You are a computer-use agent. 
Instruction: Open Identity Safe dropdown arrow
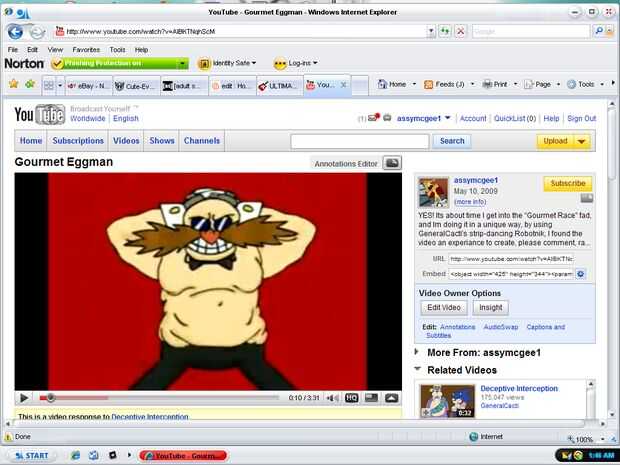254,63
